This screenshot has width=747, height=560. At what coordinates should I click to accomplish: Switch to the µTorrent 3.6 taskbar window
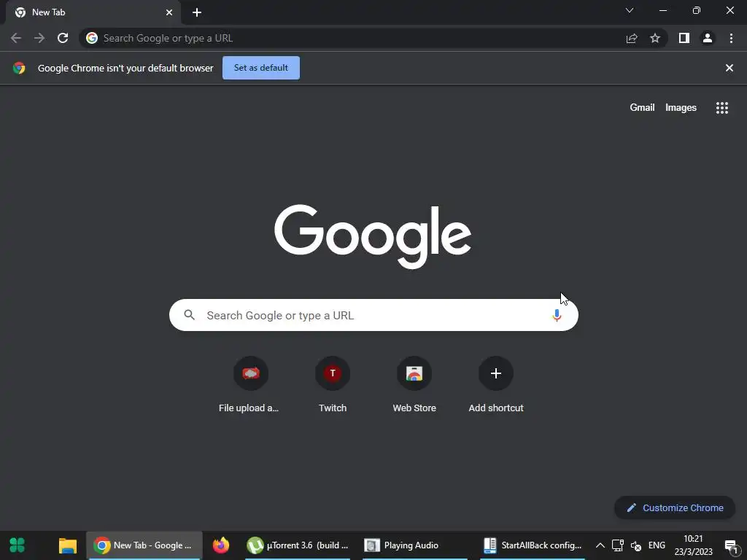(x=298, y=545)
